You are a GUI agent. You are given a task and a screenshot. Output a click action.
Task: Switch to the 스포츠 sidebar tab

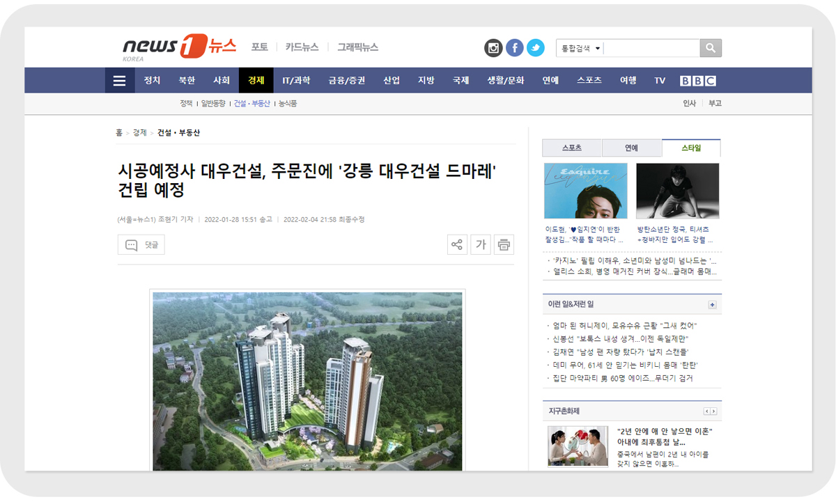pos(572,148)
